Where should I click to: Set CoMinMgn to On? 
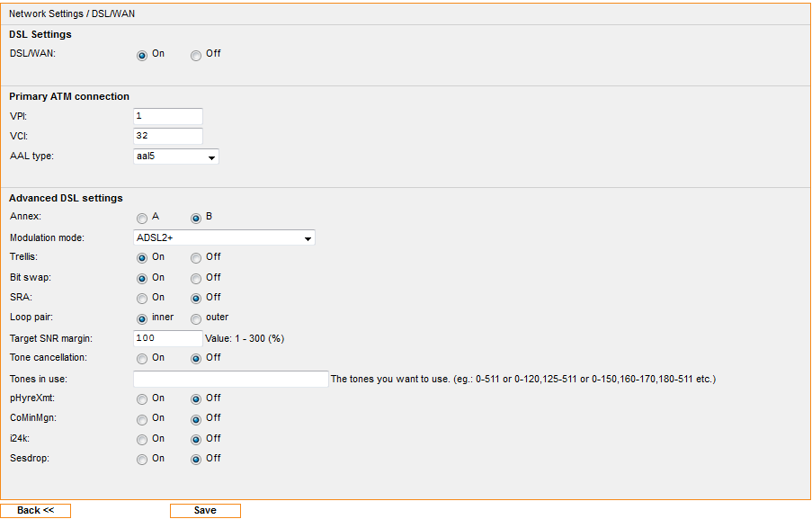point(142,419)
